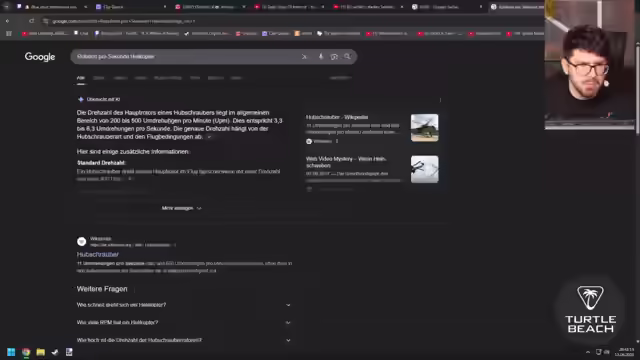Go to Google logo homepage
Viewport: 640px width, 360px height.
coord(40,57)
